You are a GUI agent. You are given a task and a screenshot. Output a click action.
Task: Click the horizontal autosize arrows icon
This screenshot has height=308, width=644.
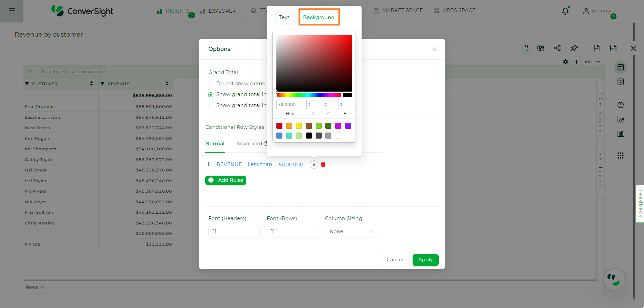pos(587,62)
